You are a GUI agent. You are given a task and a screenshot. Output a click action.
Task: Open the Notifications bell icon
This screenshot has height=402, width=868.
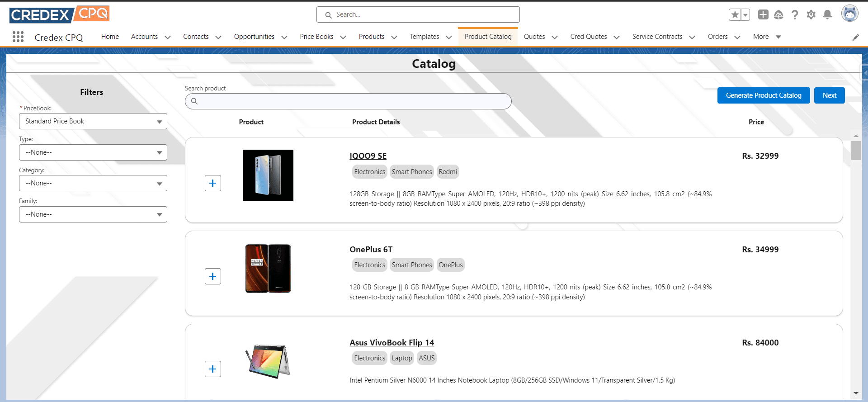pos(827,15)
